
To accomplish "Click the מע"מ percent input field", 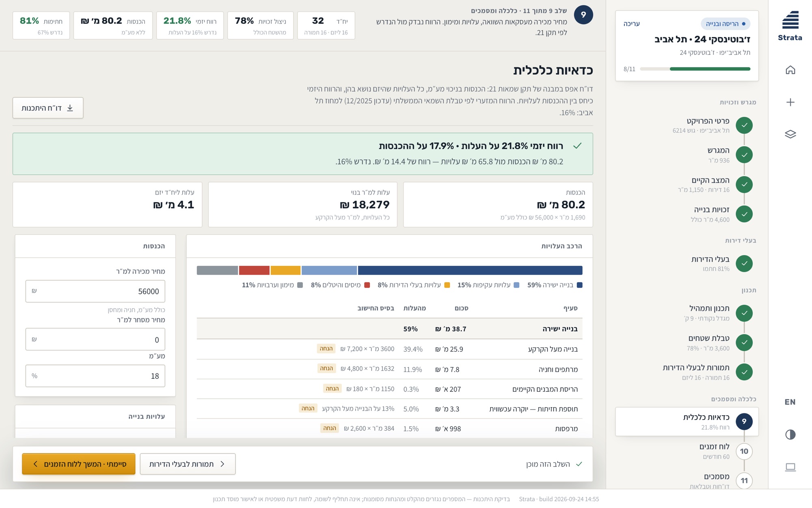I will click(95, 376).
